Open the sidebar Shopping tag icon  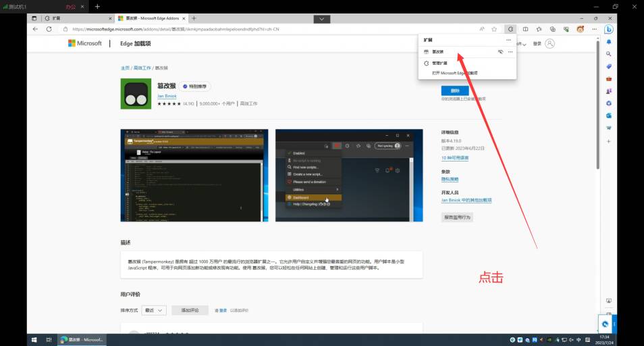[609, 66]
